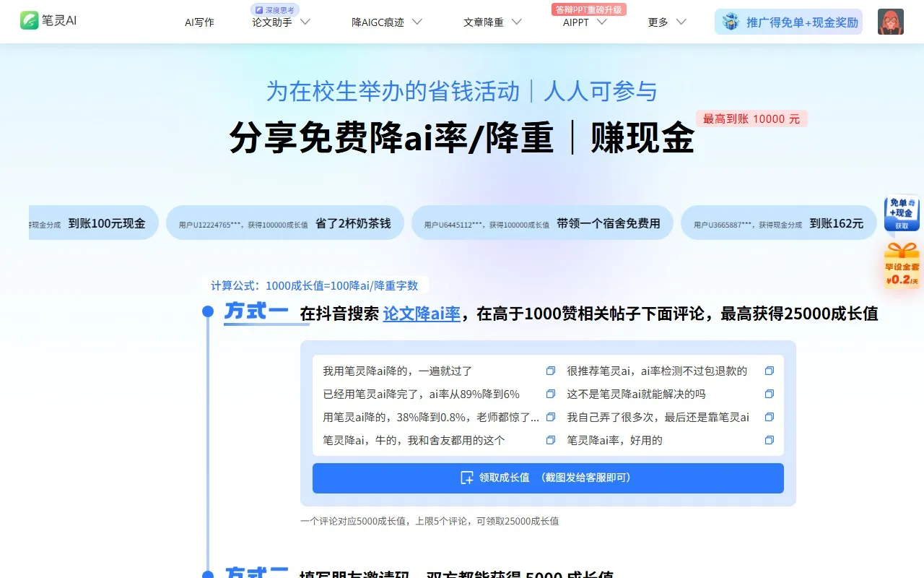The image size is (924, 578).
Task: Copy the comment about ai率从89%降到6%
Action: (551, 394)
